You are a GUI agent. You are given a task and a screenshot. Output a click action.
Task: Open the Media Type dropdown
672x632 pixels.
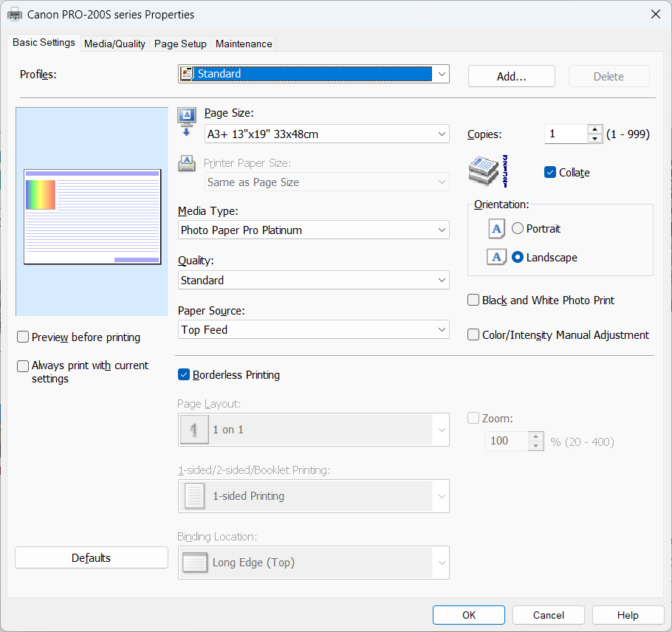(314, 230)
